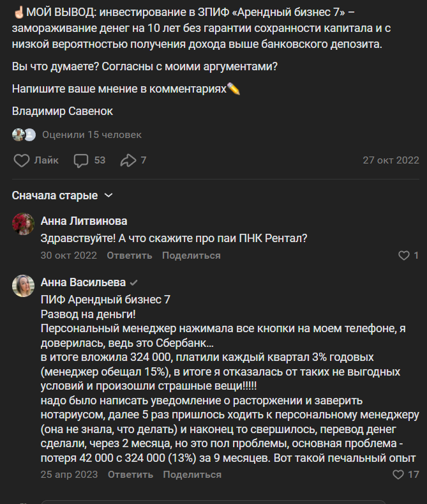This screenshot has height=504, width=427.
Task: Reply to Анна Литвинова's comment
Action: pyautogui.click(x=130, y=256)
